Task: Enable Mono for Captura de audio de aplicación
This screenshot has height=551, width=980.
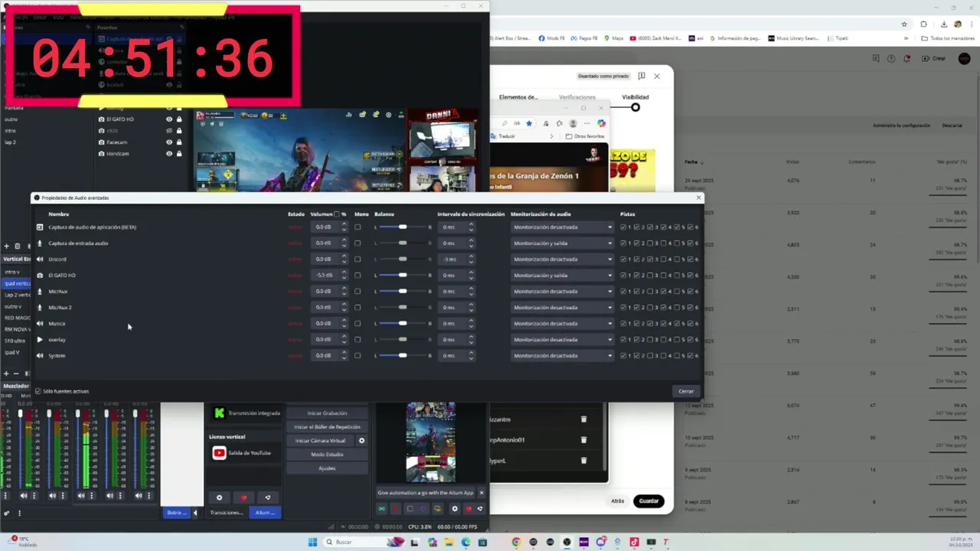Action: click(358, 227)
